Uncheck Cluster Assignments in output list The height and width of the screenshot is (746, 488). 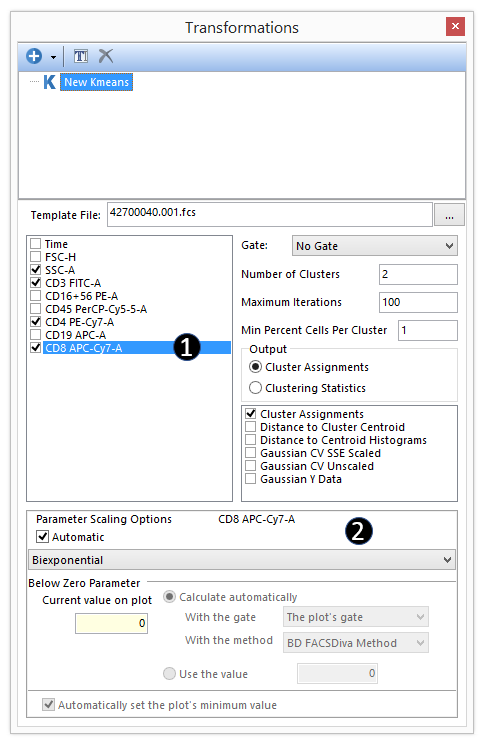pos(251,414)
